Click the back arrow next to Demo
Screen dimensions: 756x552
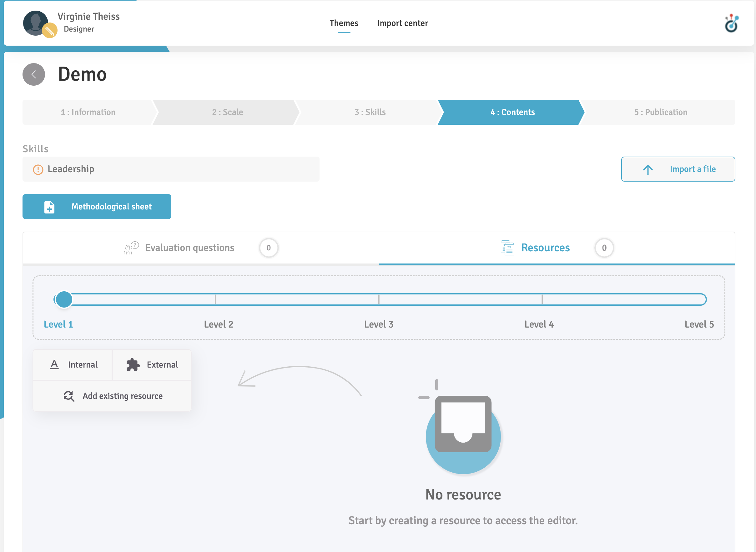point(34,74)
